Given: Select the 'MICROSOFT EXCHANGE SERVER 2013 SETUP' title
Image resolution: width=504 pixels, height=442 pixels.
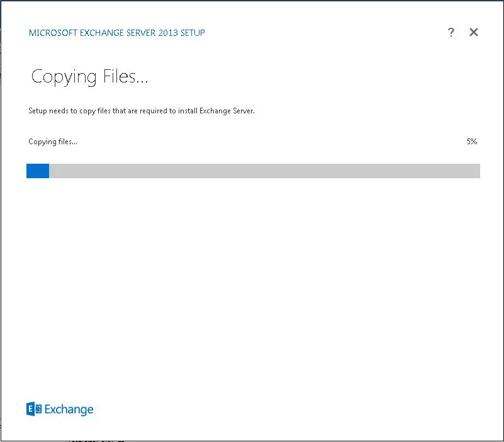Looking at the screenshot, I should 116,33.
